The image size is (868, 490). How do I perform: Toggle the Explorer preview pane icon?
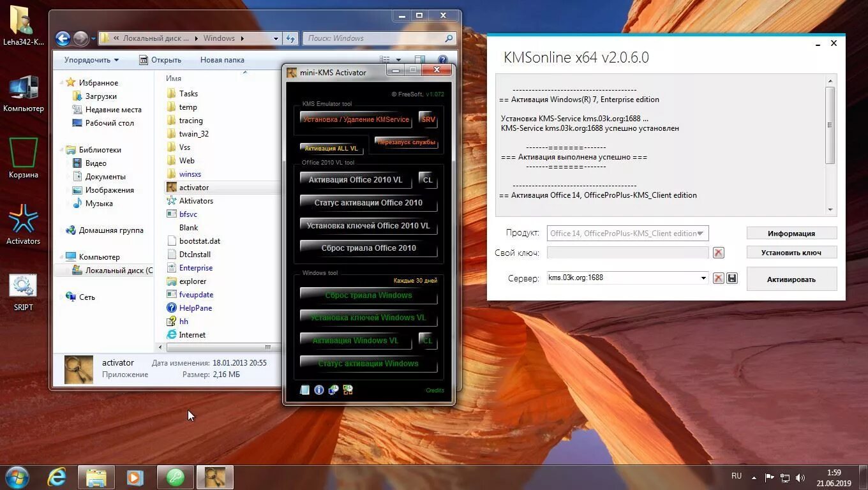420,60
